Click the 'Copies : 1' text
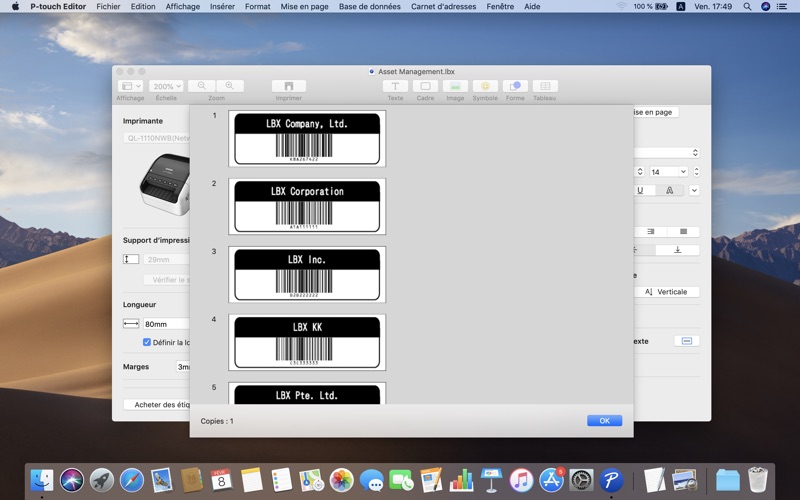 217,421
